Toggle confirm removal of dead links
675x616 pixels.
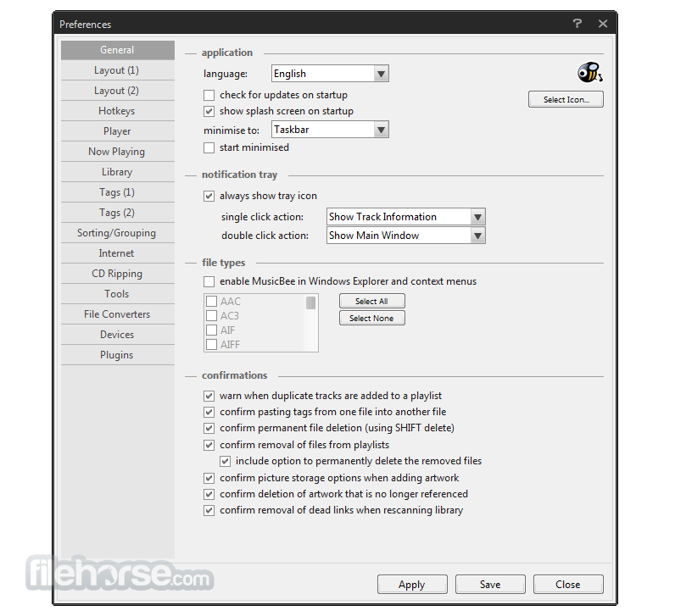tap(209, 511)
